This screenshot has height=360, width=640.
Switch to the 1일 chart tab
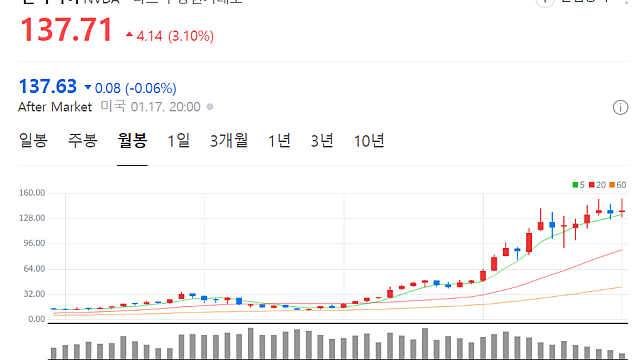pos(179,141)
